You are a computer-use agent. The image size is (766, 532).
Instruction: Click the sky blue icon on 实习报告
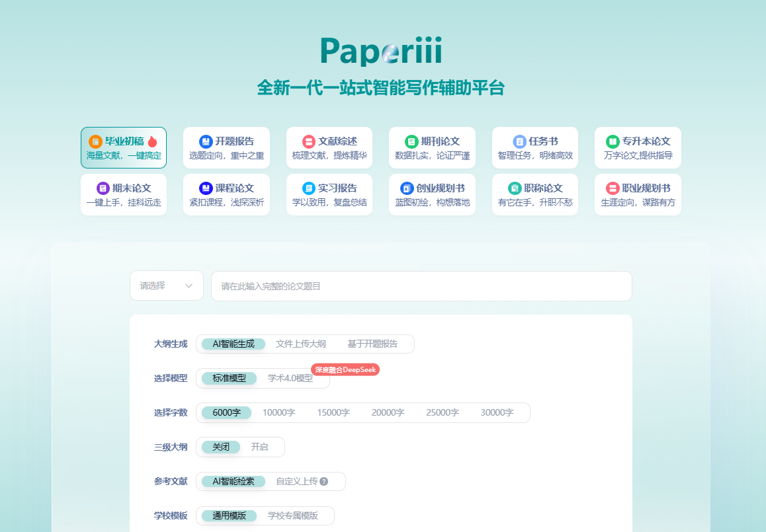[x=309, y=188]
